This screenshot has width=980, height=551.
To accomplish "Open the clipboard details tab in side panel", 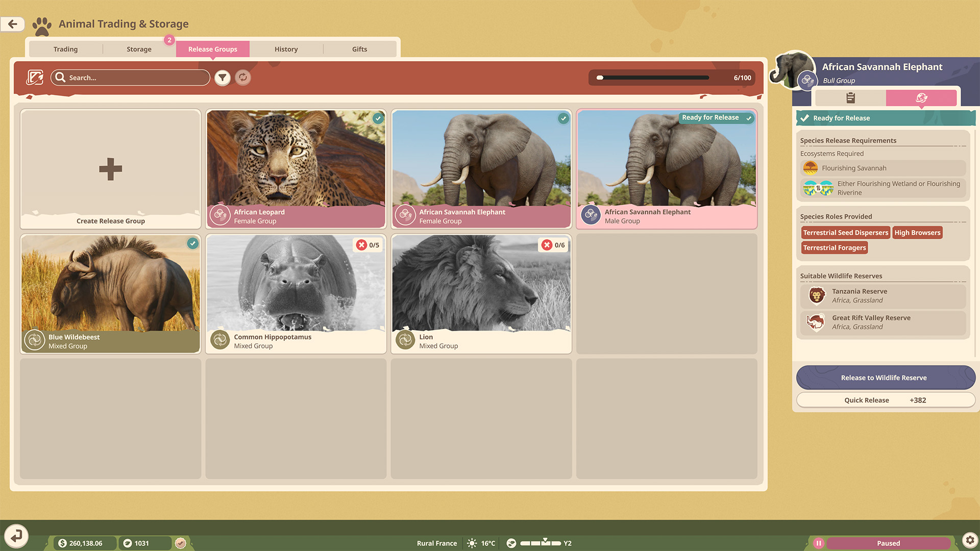I will point(850,97).
